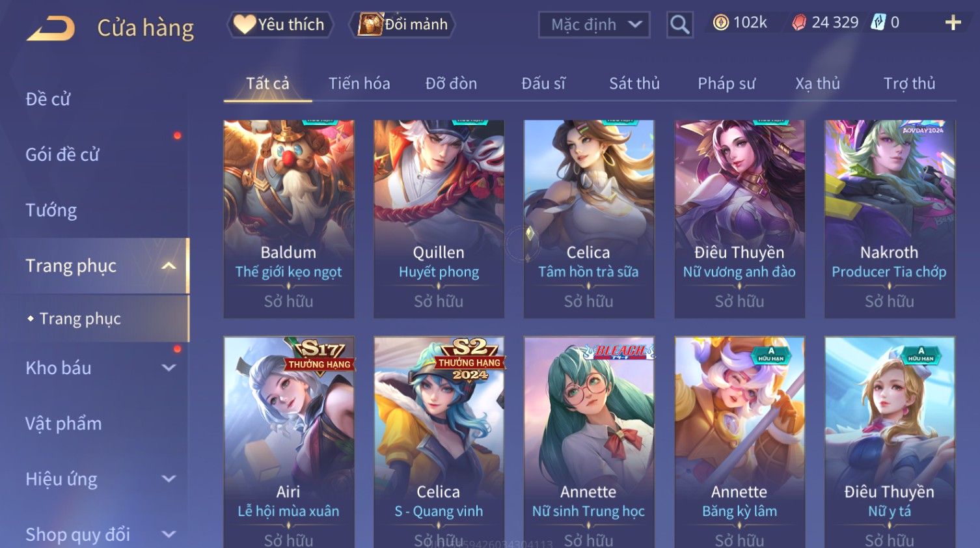Open the search magnifier icon

tap(679, 25)
